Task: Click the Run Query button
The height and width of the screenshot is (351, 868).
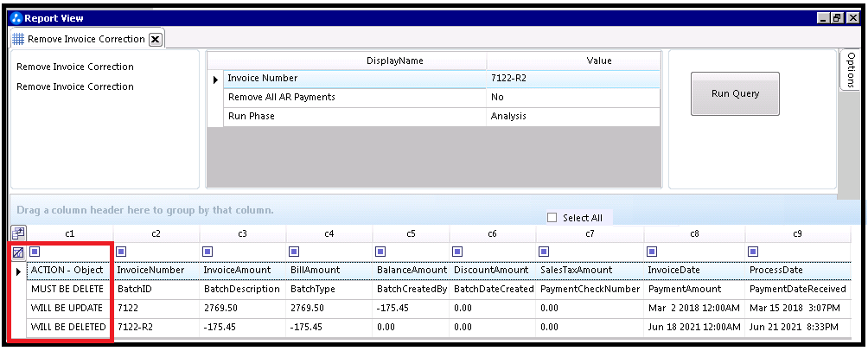Action: 735,93
